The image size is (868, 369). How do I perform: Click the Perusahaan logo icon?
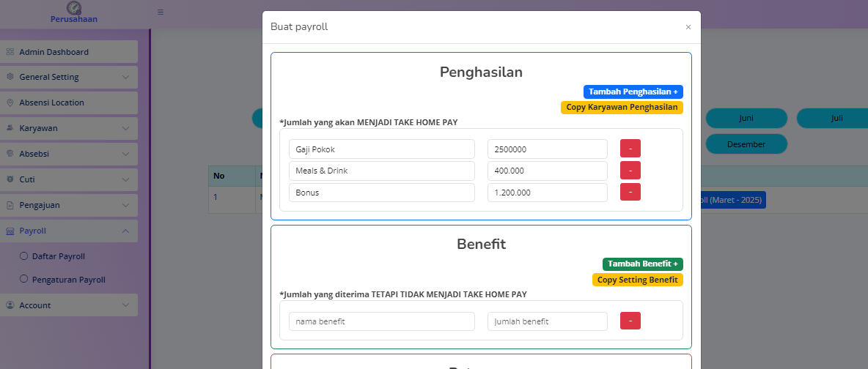pos(73,8)
